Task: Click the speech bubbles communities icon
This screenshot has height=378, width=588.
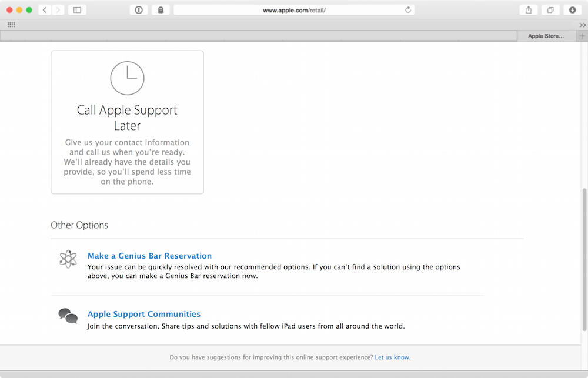Action: [x=68, y=316]
